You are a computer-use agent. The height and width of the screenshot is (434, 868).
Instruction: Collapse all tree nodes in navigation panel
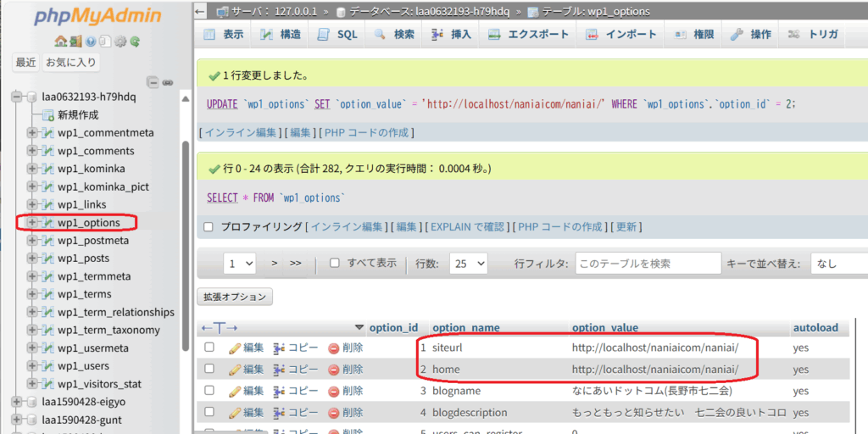(153, 82)
